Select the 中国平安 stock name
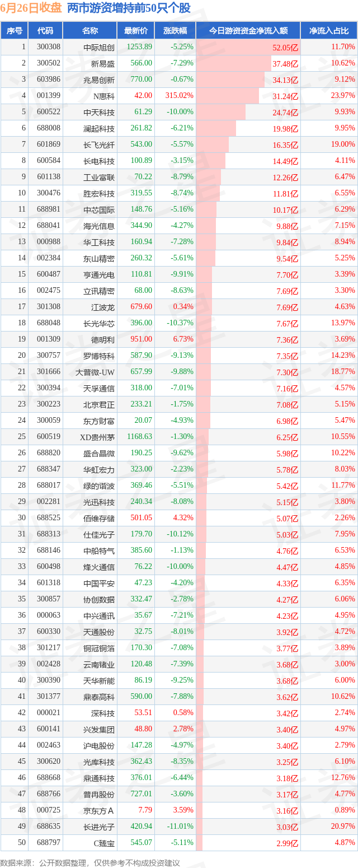The image size is (358, 868). click(99, 583)
